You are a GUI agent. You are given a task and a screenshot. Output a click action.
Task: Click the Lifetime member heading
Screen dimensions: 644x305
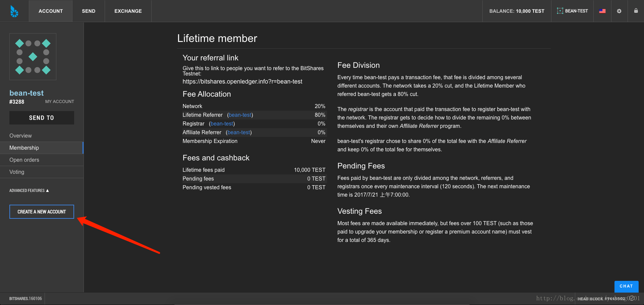pyautogui.click(x=217, y=38)
